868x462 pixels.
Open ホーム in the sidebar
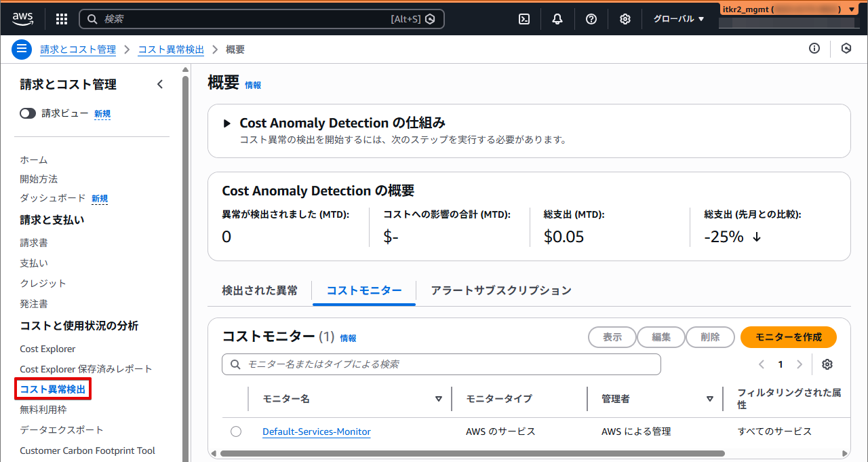pos(34,160)
